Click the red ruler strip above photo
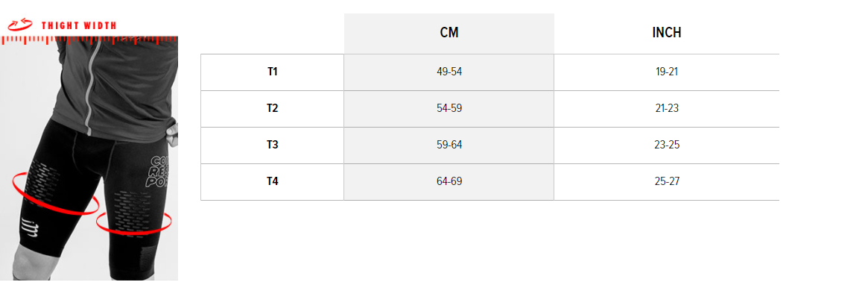868x282 pixels. point(89,40)
